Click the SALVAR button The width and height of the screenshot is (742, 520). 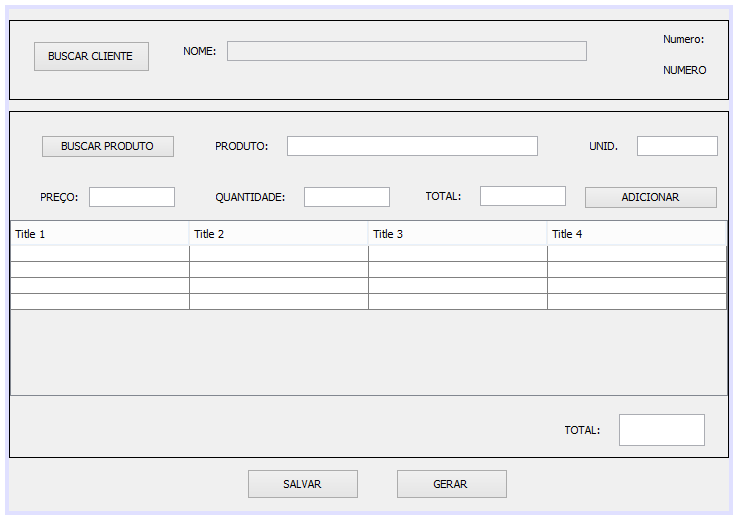[x=302, y=484]
